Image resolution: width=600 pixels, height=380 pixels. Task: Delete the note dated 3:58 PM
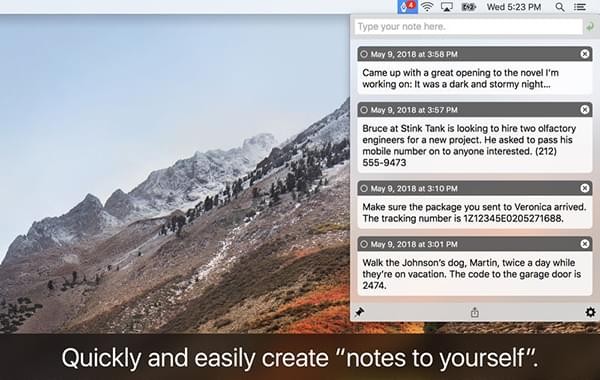pos(585,54)
